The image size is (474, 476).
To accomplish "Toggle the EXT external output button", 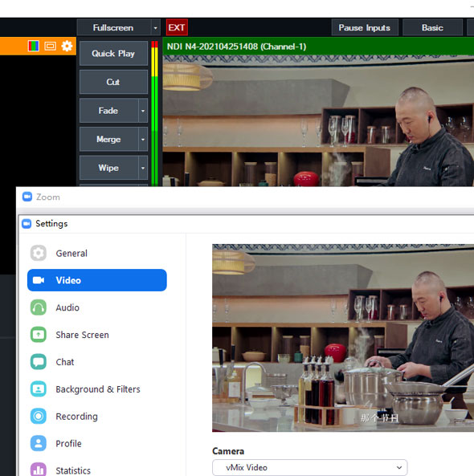I will (x=177, y=27).
